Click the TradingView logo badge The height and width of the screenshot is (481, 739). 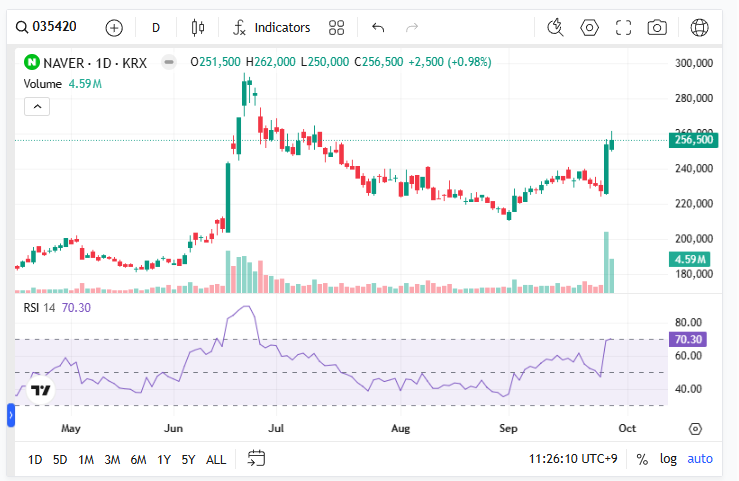41,390
